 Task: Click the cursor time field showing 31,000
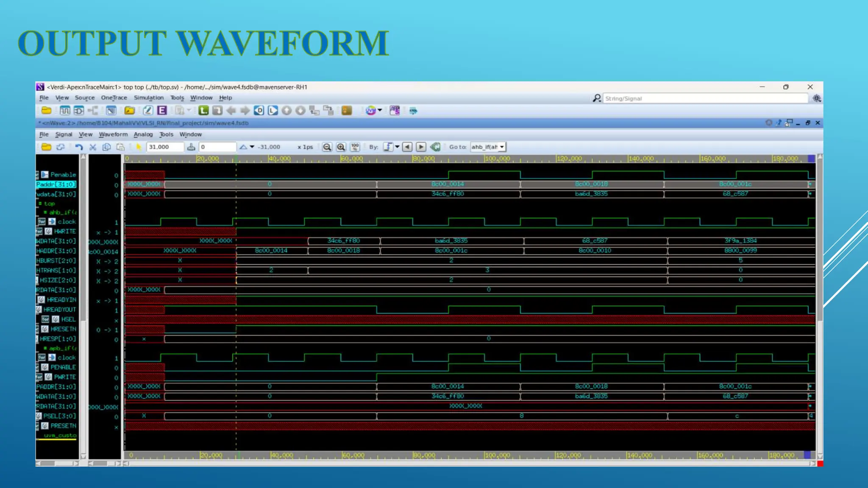(x=164, y=147)
